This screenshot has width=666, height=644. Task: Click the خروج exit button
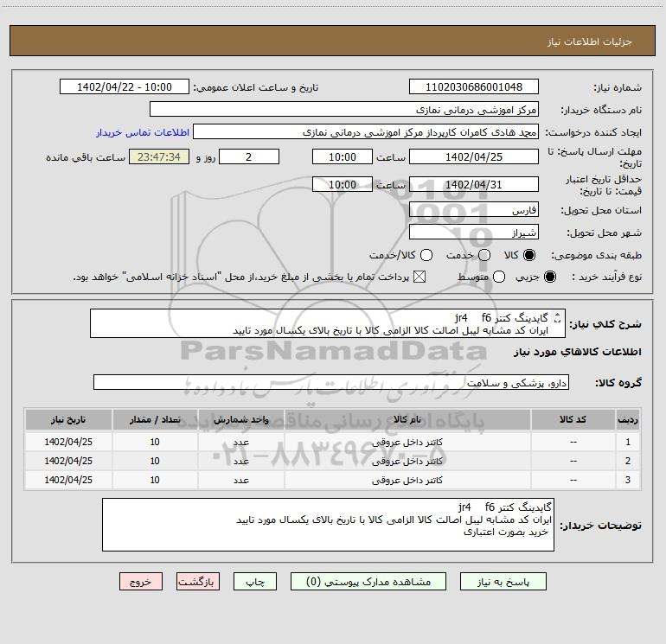click(x=141, y=582)
